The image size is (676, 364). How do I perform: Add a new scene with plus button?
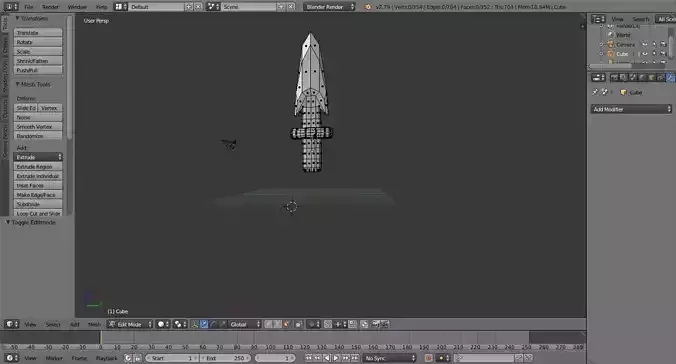281,7
